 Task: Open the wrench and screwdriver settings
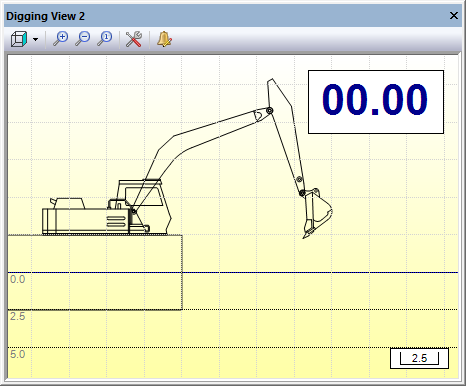pyautogui.click(x=134, y=39)
